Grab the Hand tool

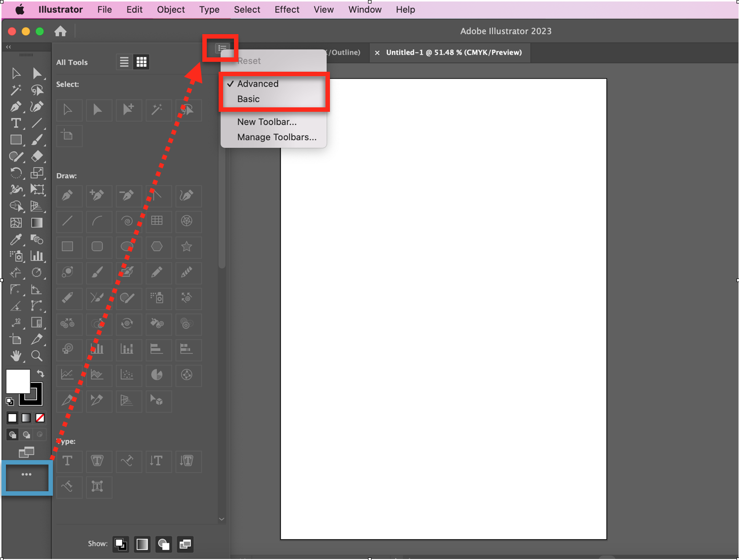16,355
